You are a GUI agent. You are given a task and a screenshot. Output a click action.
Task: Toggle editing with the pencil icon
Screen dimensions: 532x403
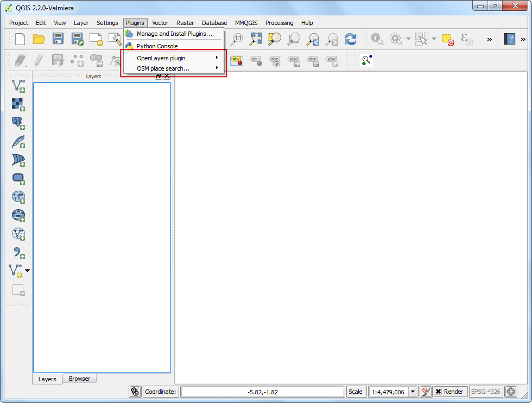click(x=39, y=60)
